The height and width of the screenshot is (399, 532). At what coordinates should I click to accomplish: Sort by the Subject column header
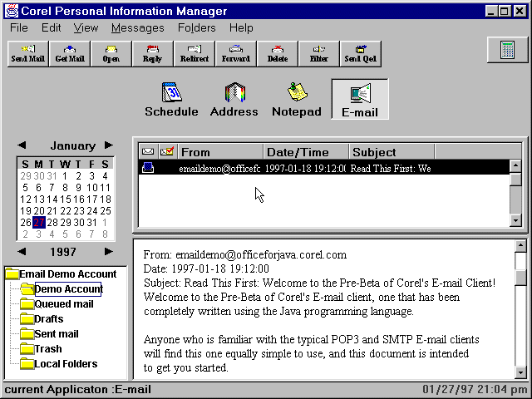(392, 151)
